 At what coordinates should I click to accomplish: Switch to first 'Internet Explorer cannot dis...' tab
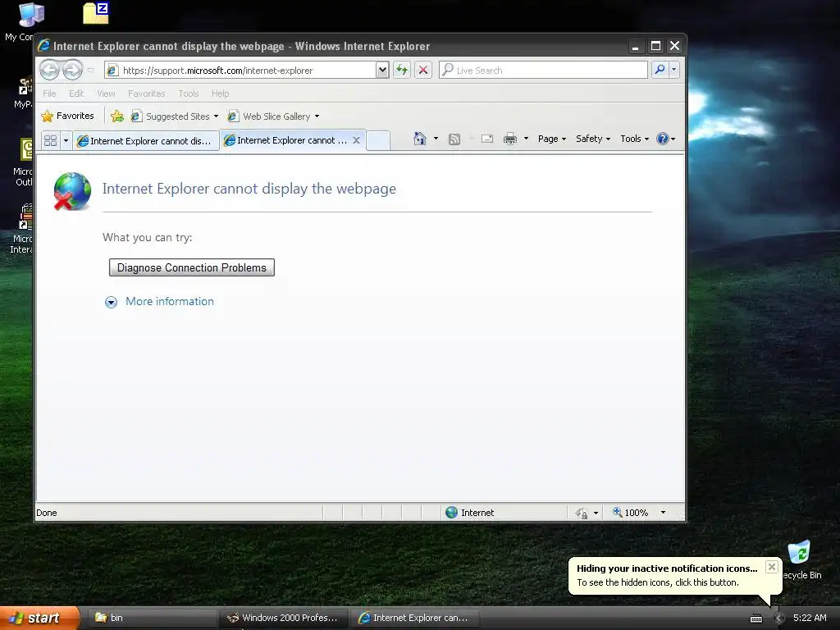tap(146, 141)
